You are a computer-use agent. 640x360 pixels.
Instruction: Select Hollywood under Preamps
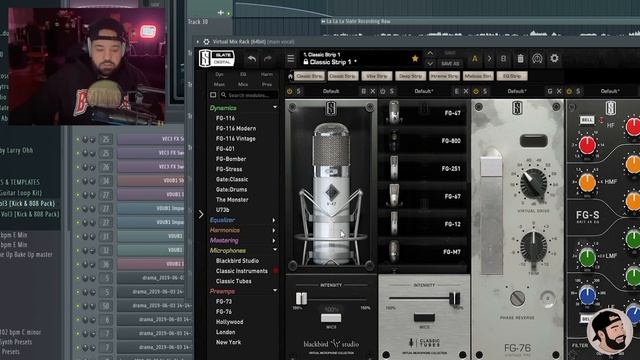tap(229, 322)
